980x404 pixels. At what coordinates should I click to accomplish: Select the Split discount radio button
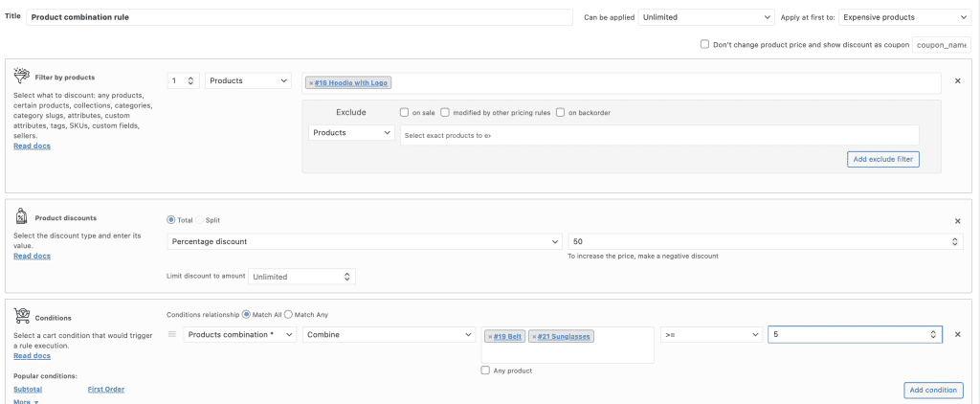[x=199, y=220]
